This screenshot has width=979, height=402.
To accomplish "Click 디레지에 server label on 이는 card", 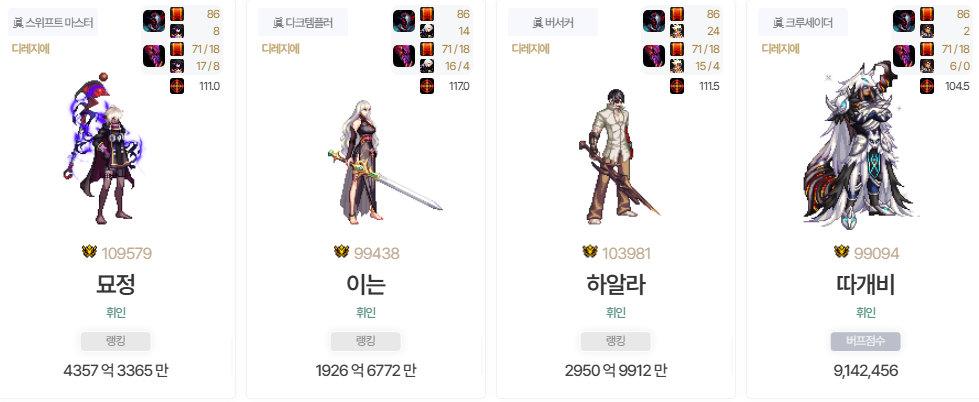I will coord(280,49).
